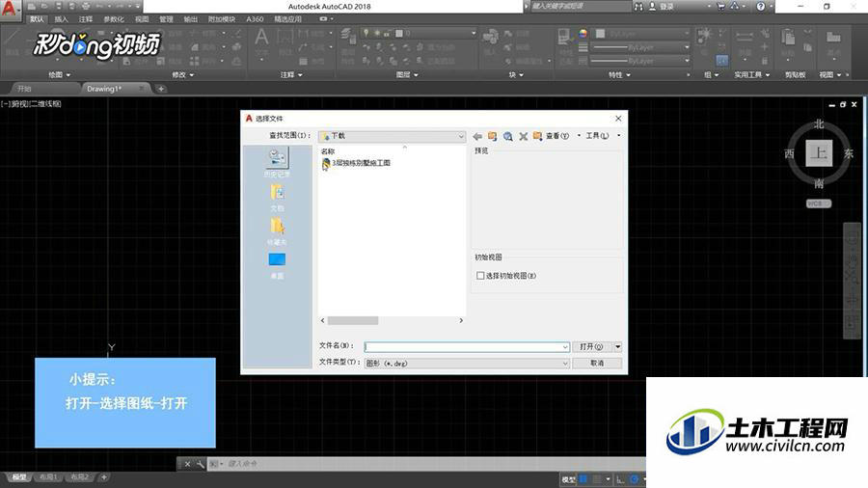The width and height of the screenshot is (868, 488).
Task: Open the layer properties icon in ribbon
Action: tap(347, 36)
